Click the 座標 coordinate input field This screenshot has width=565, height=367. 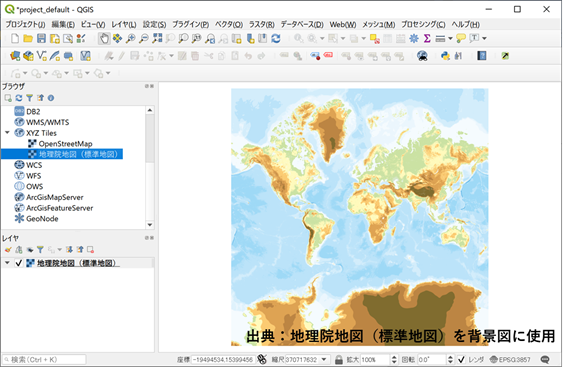click(223, 359)
